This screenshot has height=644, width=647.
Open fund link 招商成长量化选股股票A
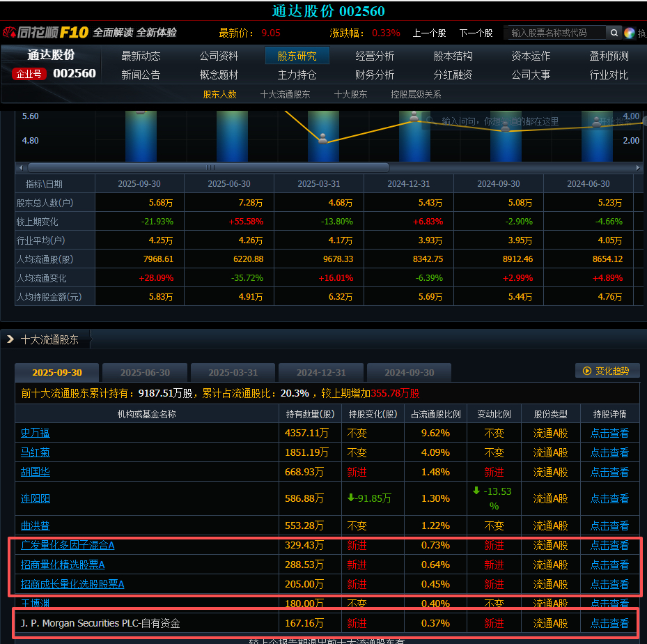pos(72,584)
